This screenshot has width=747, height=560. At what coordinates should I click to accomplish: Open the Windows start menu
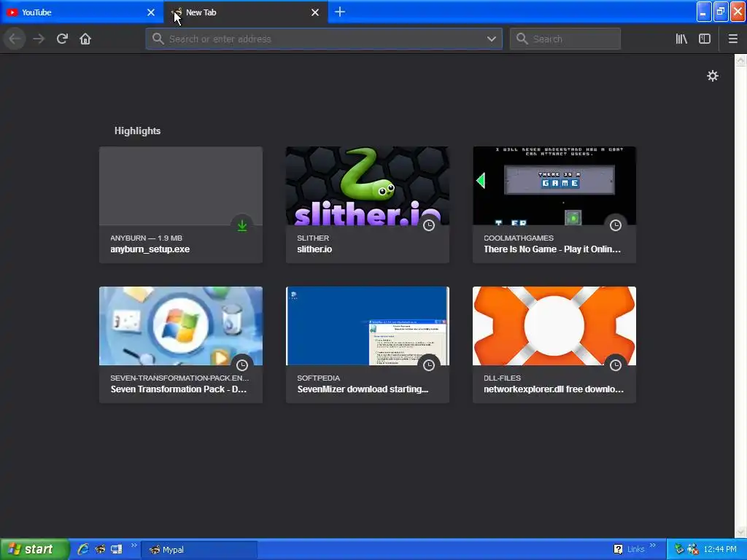[35, 549]
